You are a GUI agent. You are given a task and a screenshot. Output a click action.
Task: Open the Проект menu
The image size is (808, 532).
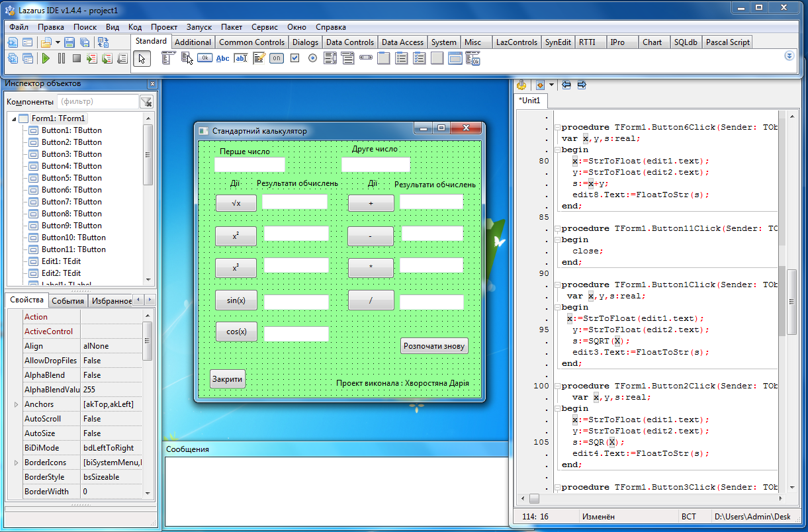[x=163, y=27]
